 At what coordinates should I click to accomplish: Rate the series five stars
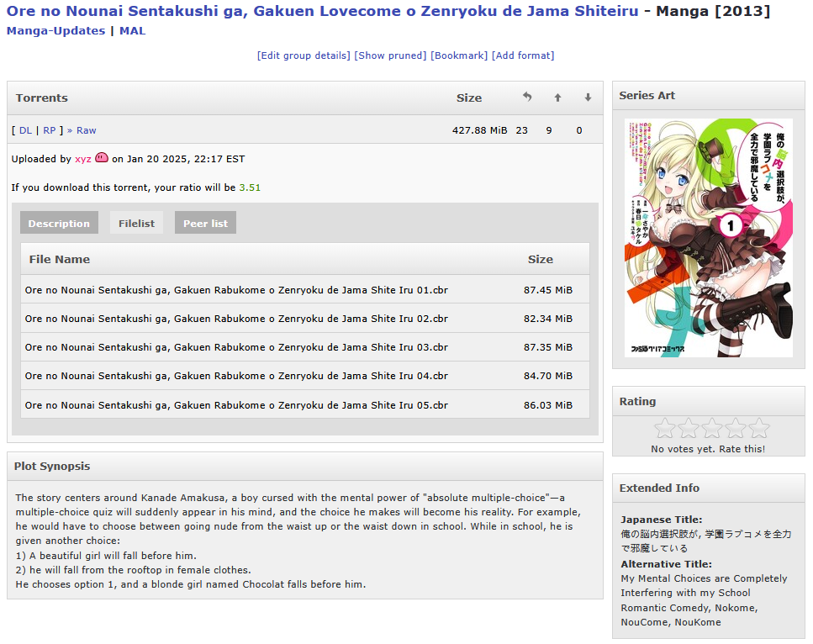[758, 429]
